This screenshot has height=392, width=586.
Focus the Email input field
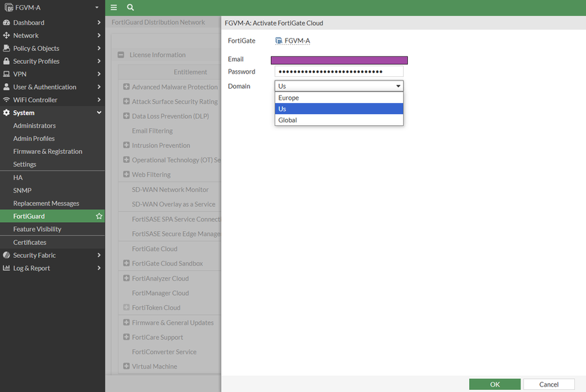click(x=338, y=60)
